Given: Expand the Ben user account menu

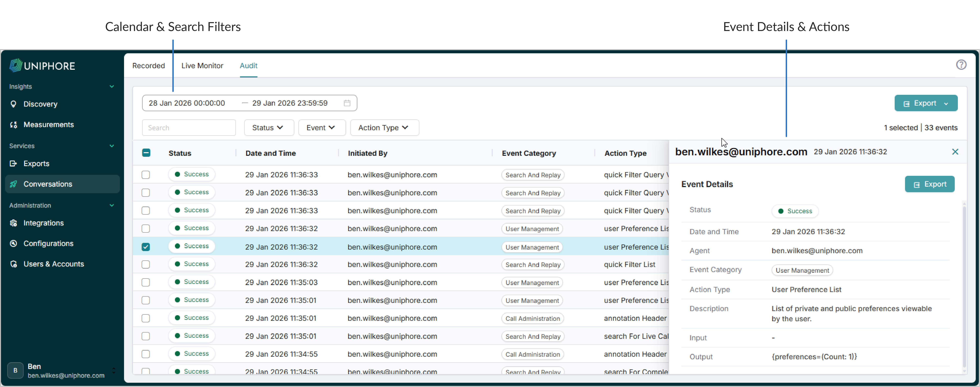Looking at the screenshot, I should tap(113, 370).
